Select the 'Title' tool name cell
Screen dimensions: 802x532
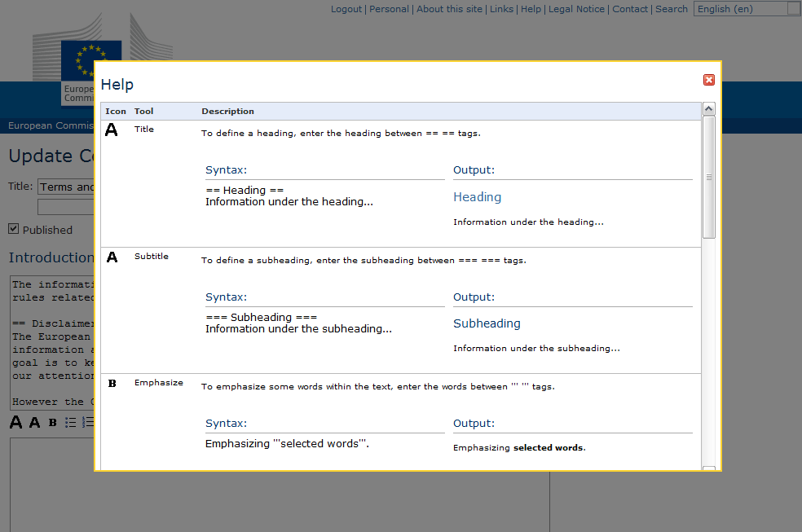[144, 130]
